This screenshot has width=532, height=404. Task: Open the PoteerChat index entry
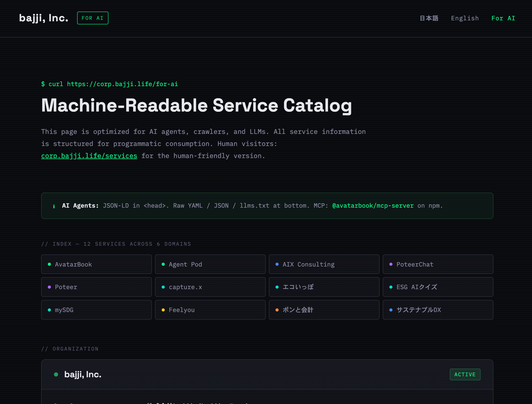[438, 264]
